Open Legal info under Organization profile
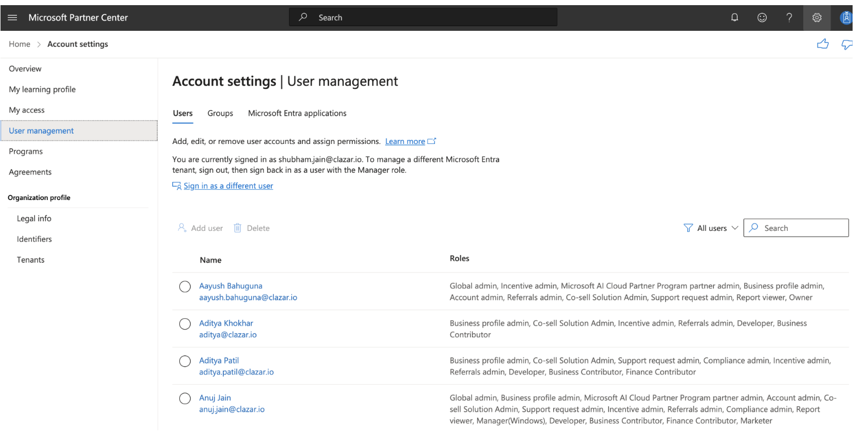 point(34,219)
